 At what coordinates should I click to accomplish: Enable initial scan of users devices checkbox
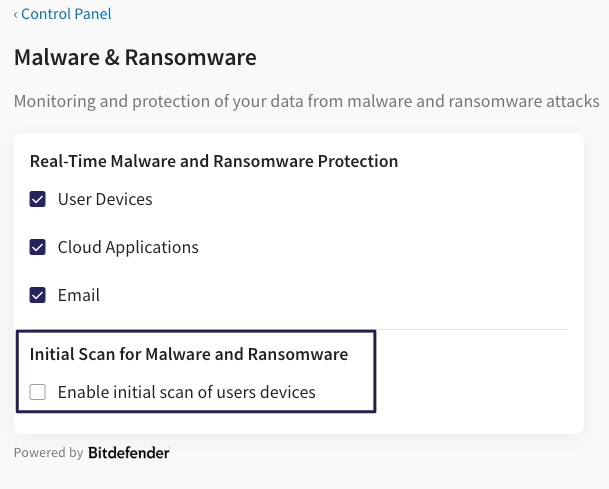coord(38,392)
